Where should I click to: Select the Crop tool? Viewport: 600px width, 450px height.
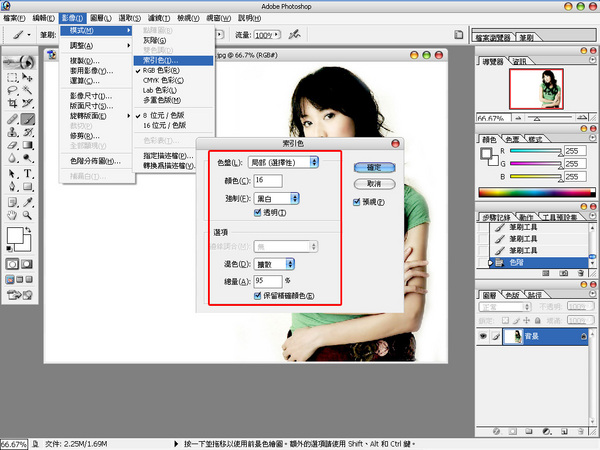(x=12, y=103)
